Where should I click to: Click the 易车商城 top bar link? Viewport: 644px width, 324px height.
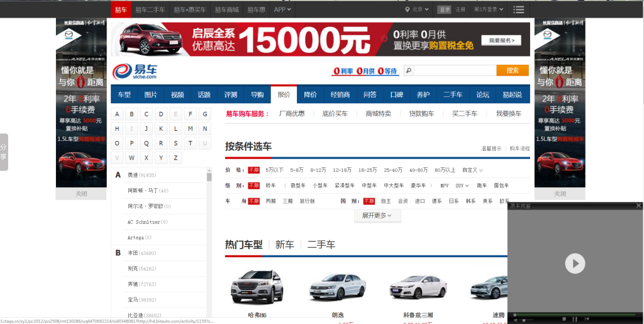tap(226, 9)
